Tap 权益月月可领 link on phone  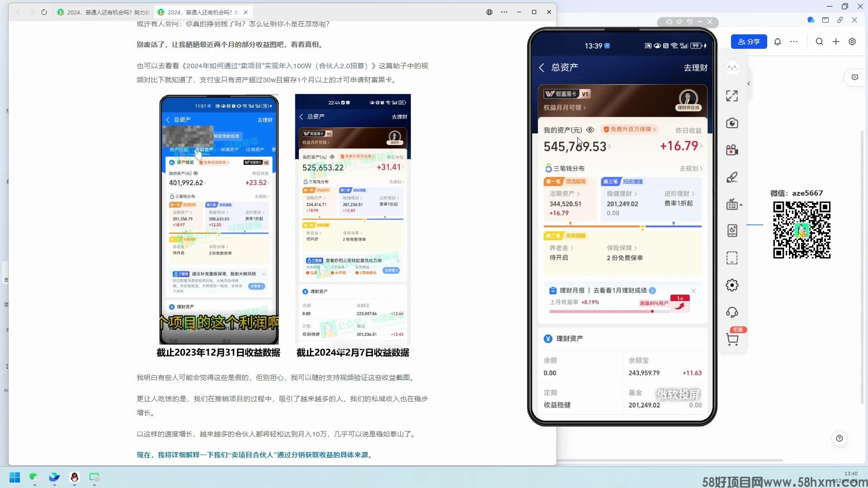(x=565, y=108)
